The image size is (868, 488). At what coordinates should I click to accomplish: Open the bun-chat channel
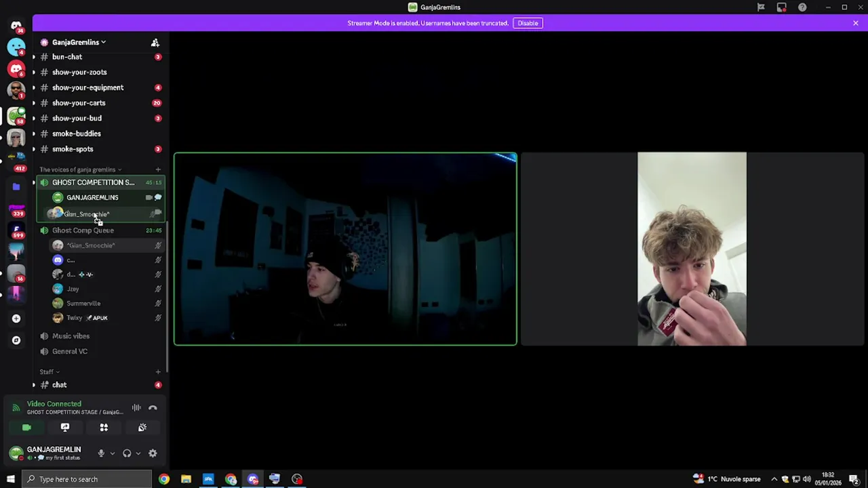point(67,57)
